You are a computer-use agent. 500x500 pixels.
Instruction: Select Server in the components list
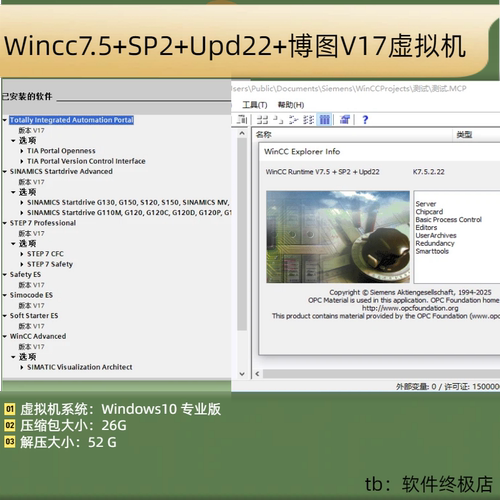click(x=426, y=204)
